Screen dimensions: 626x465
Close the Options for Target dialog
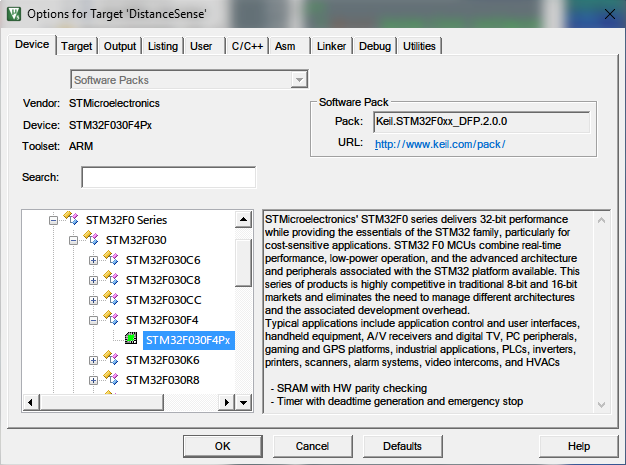coord(610,14)
